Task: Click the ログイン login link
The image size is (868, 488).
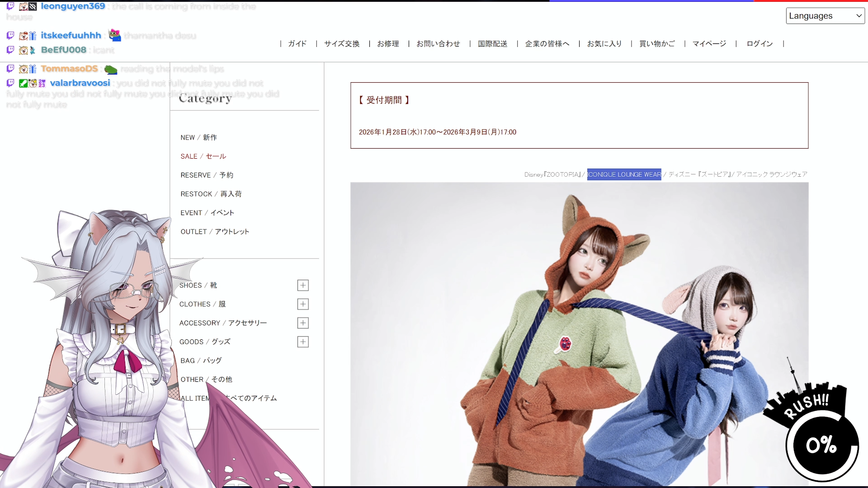Action: tap(759, 44)
